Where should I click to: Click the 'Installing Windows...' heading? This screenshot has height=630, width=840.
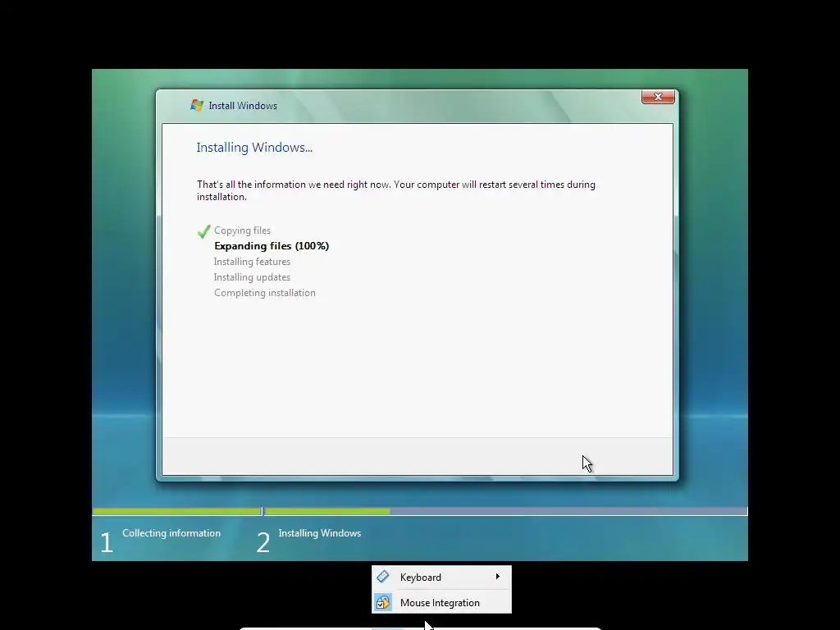click(x=254, y=148)
